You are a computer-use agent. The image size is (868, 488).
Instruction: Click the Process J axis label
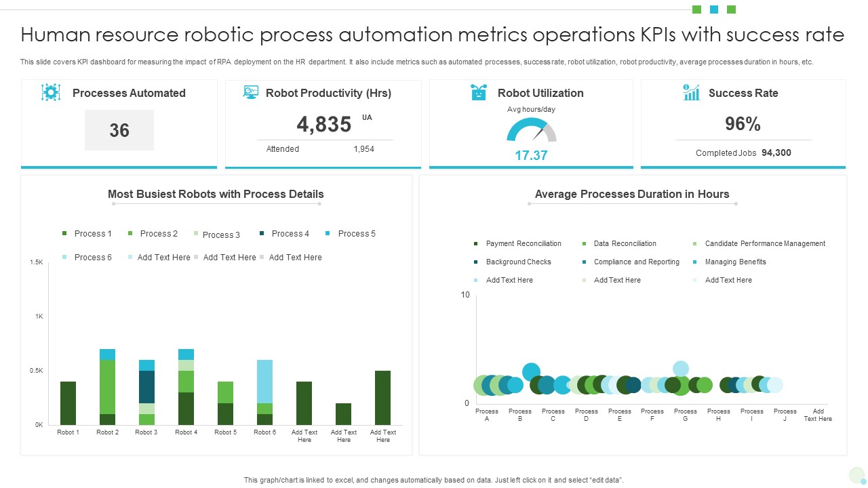click(x=785, y=415)
